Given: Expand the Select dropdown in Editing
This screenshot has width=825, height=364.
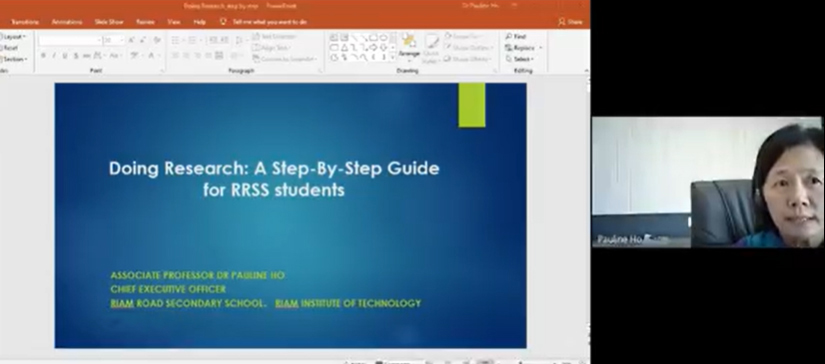Looking at the screenshot, I should click(x=520, y=59).
